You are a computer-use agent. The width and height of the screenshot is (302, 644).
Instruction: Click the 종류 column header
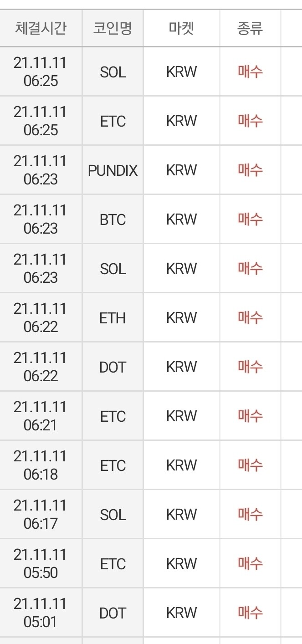(250, 28)
